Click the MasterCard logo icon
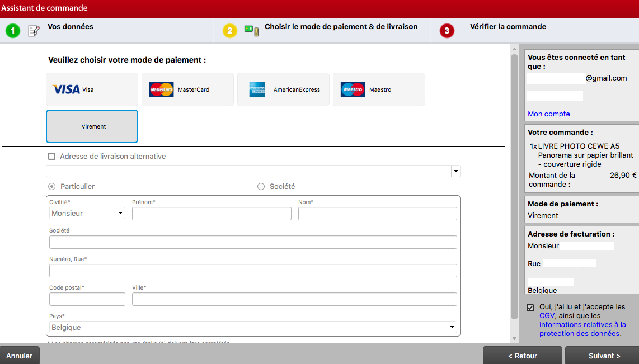Image resolution: width=639 pixels, height=364 pixels. [161, 89]
